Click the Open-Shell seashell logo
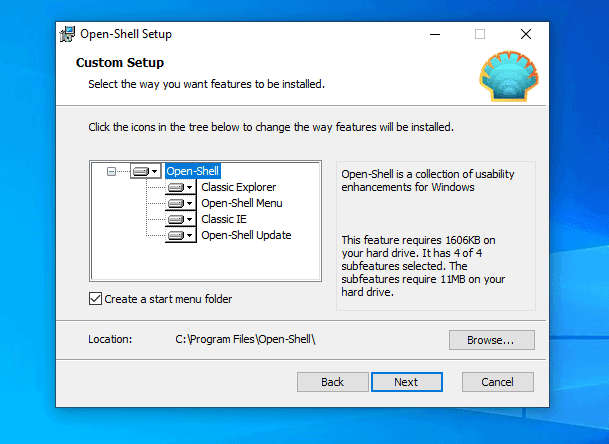This screenshot has height=444, width=609. (509, 76)
